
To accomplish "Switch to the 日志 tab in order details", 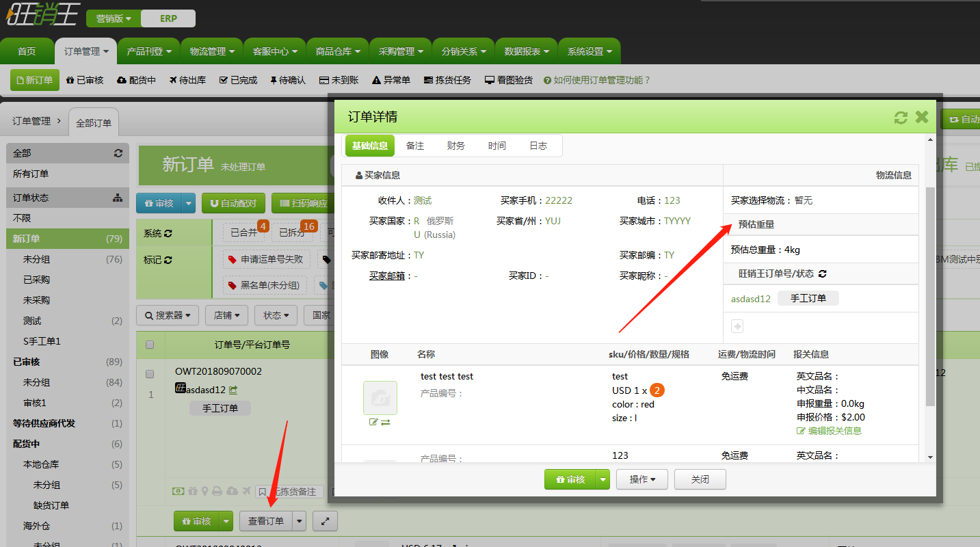I will 538,146.
